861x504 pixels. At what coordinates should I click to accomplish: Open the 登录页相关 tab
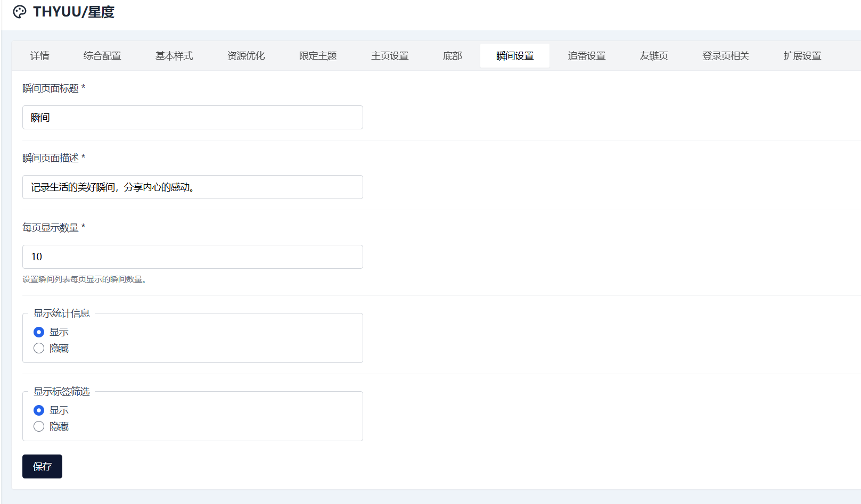click(726, 56)
